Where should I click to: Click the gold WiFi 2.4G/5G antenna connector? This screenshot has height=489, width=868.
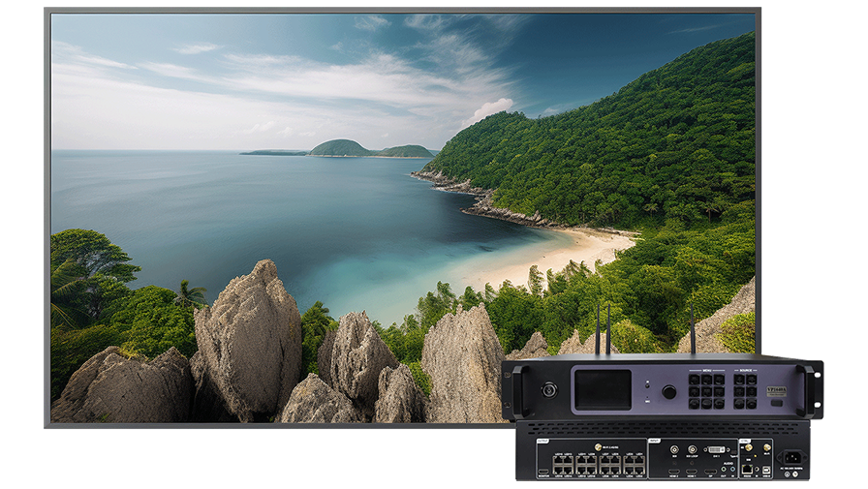(598, 446)
